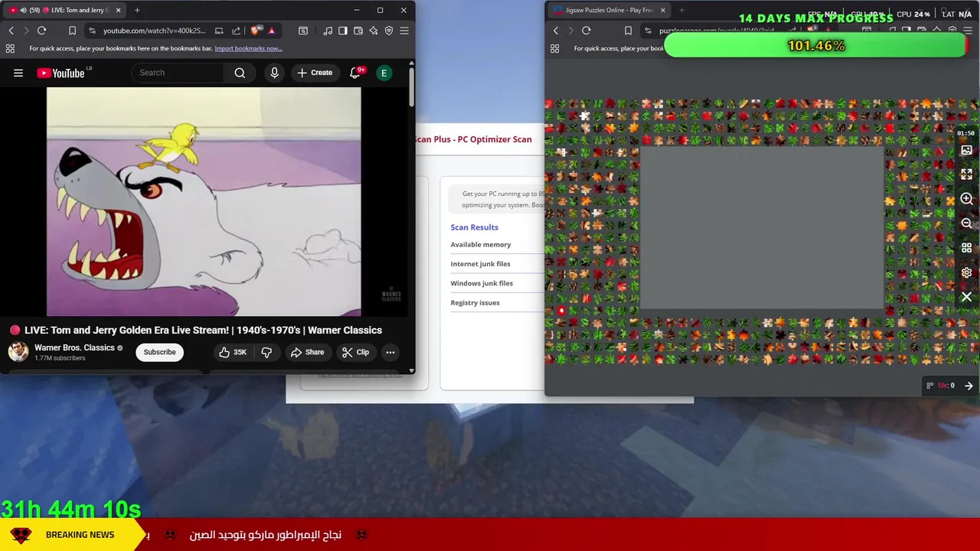The height and width of the screenshot is (551, 980).
Task: Switch to the Jigsaw Puzzles Online tab
Action: tap(609, 10)
